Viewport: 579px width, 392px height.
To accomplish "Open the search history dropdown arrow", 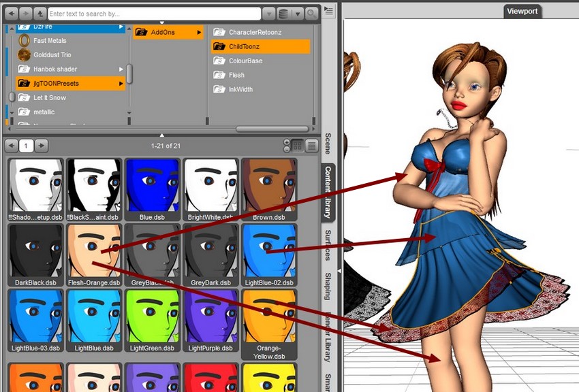I will (x=269, y=14).
